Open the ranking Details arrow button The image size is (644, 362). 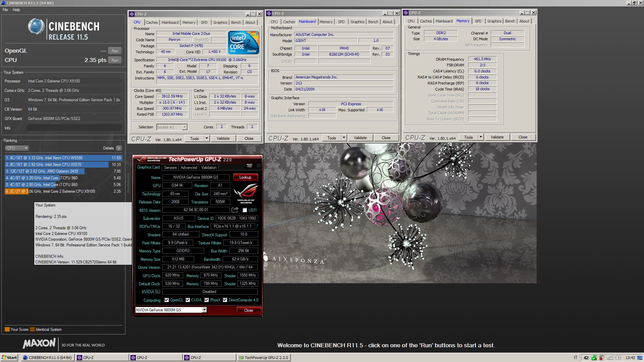tap(119, 148)
